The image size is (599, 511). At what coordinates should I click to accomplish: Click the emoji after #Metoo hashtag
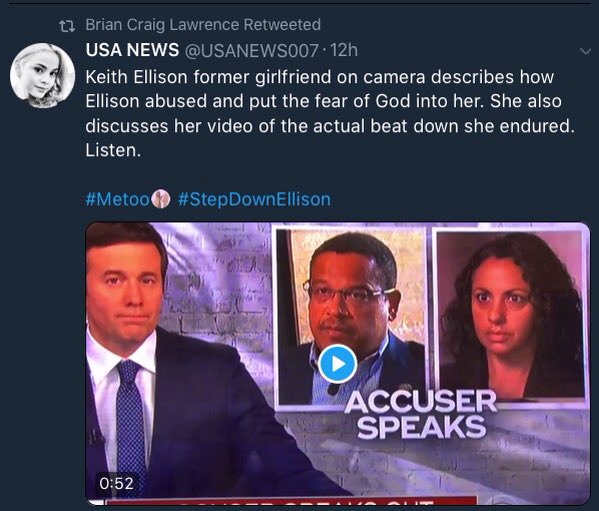161,199
